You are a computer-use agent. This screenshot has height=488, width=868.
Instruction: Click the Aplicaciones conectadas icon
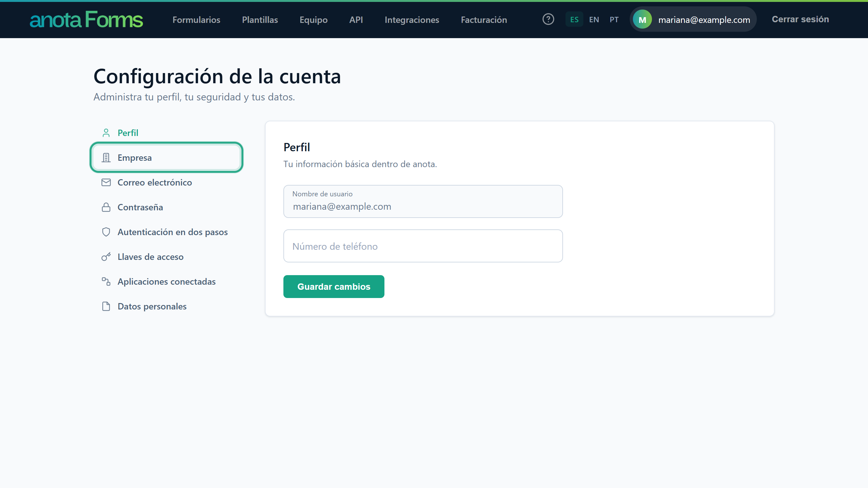click(x=106, y=281)
